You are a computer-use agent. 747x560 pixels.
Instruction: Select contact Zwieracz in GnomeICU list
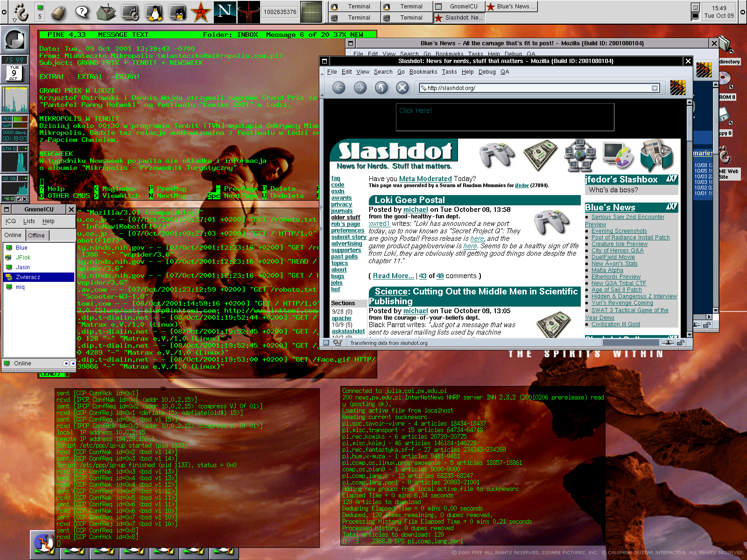coord(39,277)
